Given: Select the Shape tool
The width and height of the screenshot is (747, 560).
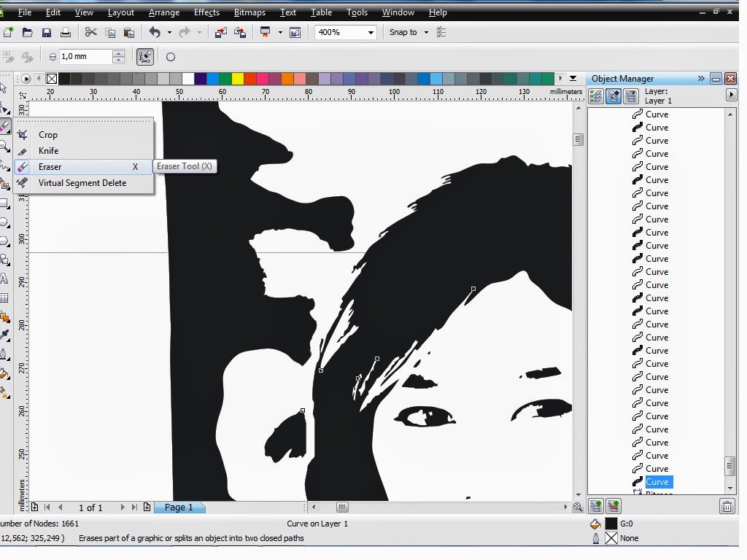Looking at the screenshot, I should [x=7, y=106].
